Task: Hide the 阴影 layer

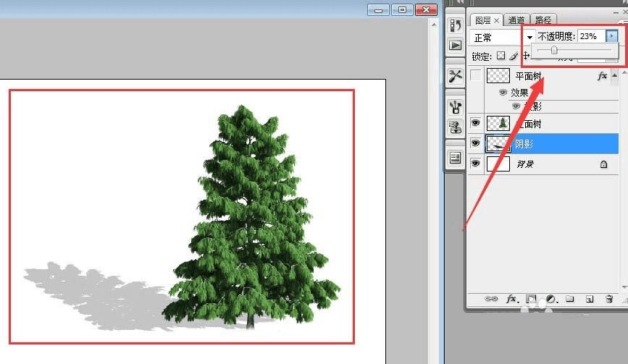Action: (475, 143)
